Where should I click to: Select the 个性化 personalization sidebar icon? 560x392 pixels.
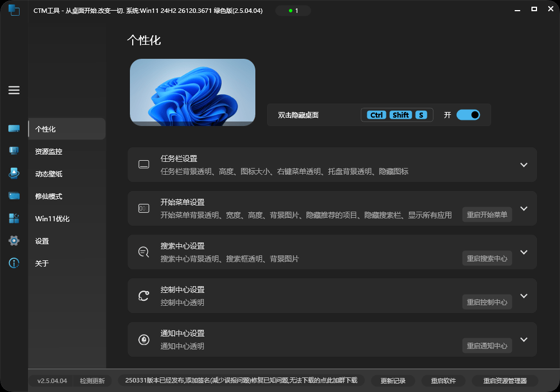[x=14, y=128]
